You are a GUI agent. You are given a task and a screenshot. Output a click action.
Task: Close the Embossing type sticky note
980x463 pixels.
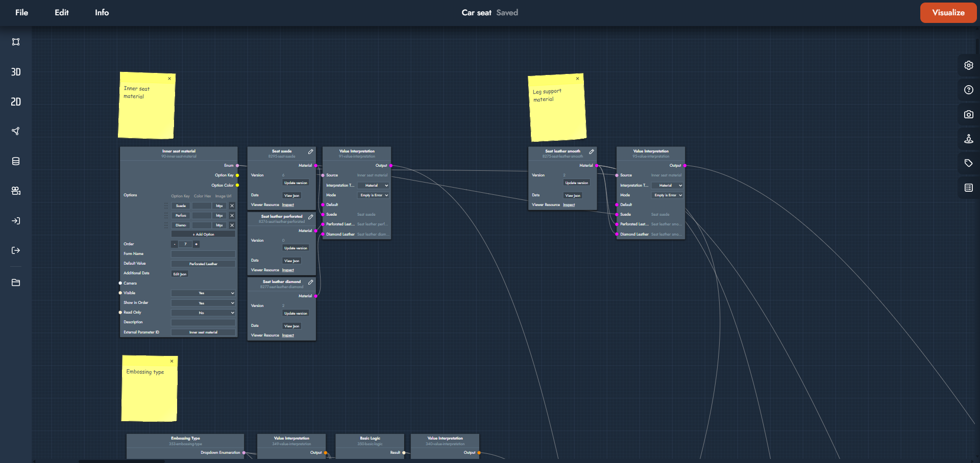[171, 361]
